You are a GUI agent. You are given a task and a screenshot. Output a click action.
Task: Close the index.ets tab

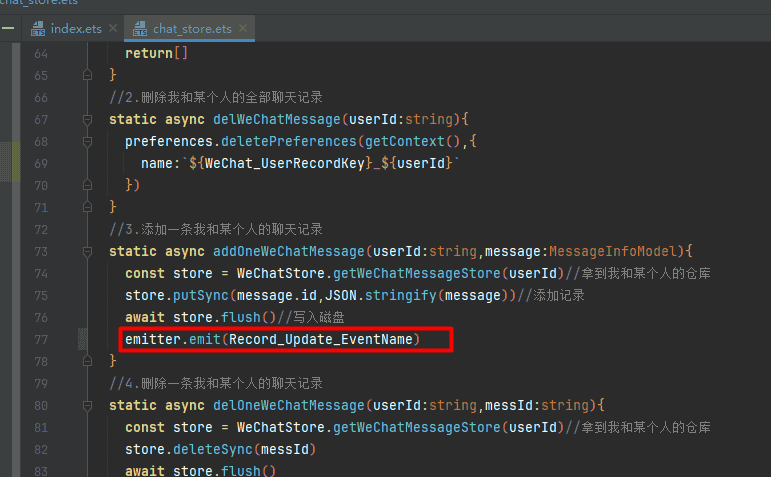click(x=113, y=29)
